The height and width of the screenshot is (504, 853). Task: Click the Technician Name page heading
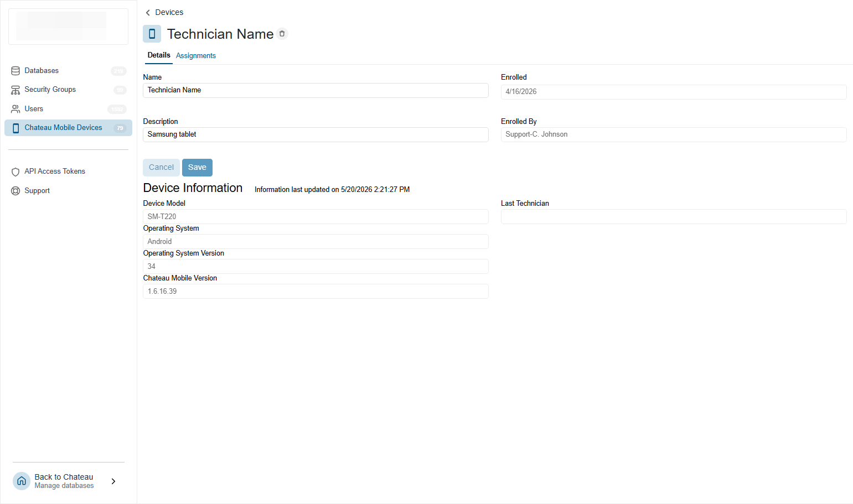220,34
